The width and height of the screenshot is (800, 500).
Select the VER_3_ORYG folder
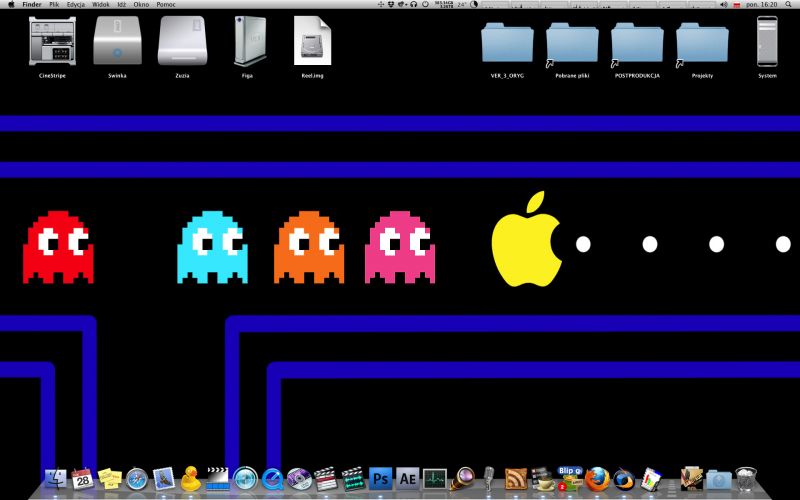click(x=507, y=43)
